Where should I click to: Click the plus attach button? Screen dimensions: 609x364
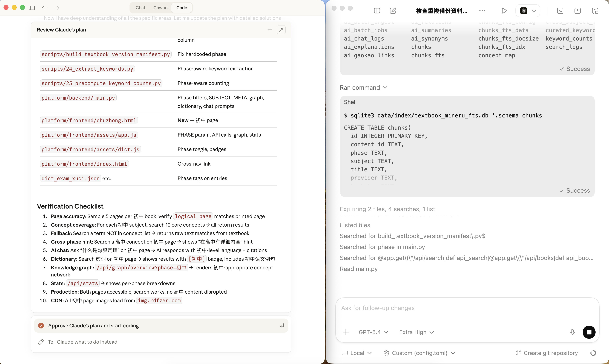346,332
